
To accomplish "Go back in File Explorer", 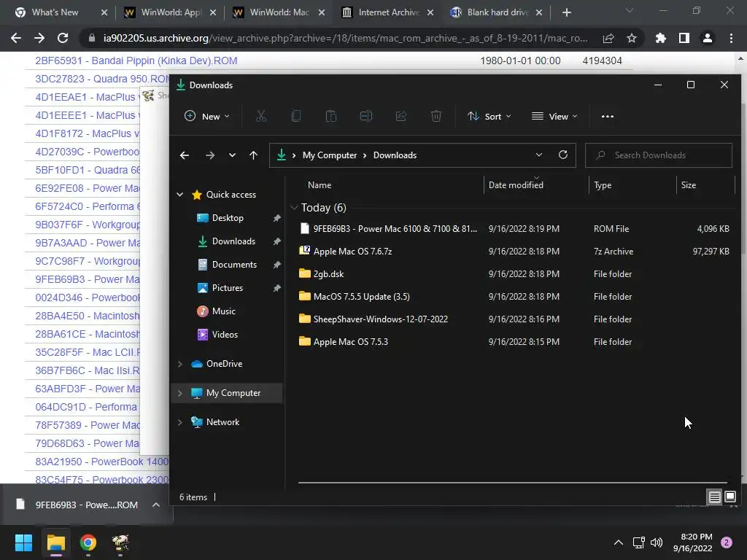I will (185, 155).
